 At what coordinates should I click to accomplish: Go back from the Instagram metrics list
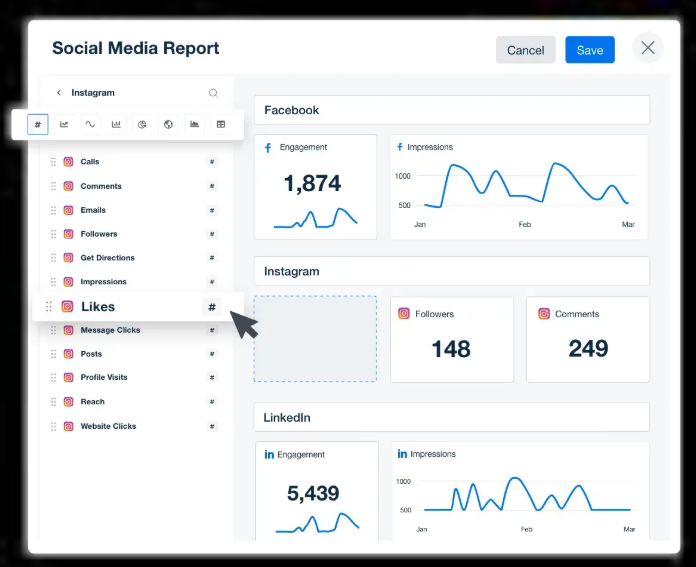58,93
